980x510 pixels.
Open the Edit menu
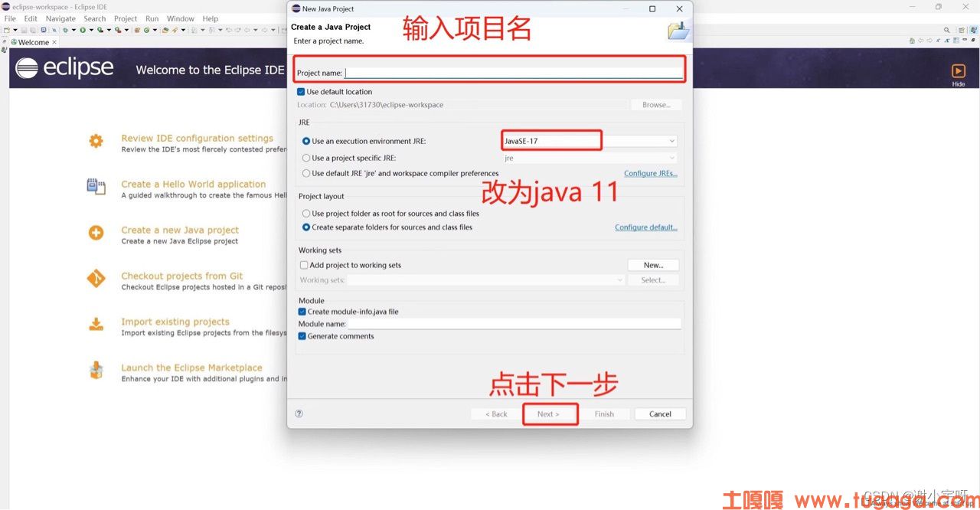click(31, 18)
